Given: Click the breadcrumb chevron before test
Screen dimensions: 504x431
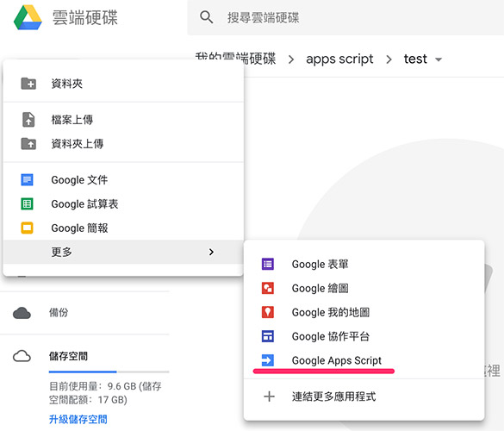Looking at the screenshot, I should pos(389,59).
